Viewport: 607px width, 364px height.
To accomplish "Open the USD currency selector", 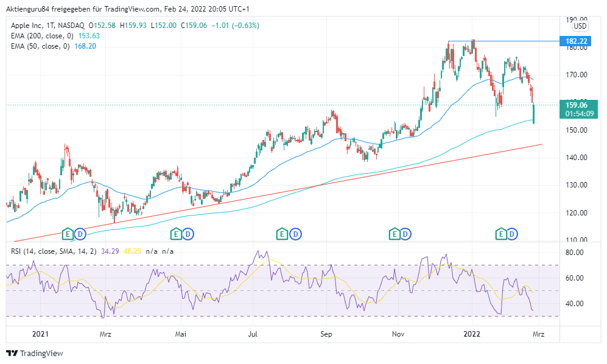I will pos(580,26).
